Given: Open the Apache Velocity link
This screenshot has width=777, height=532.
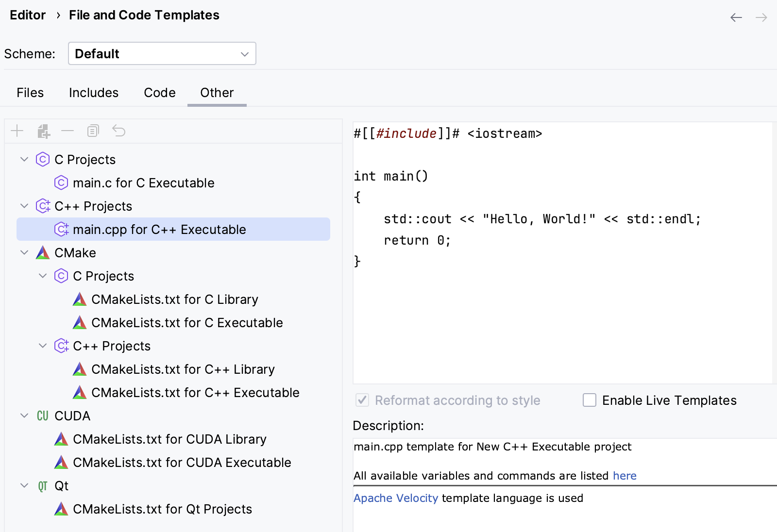Looking at the screenshot, I should 396,498.
